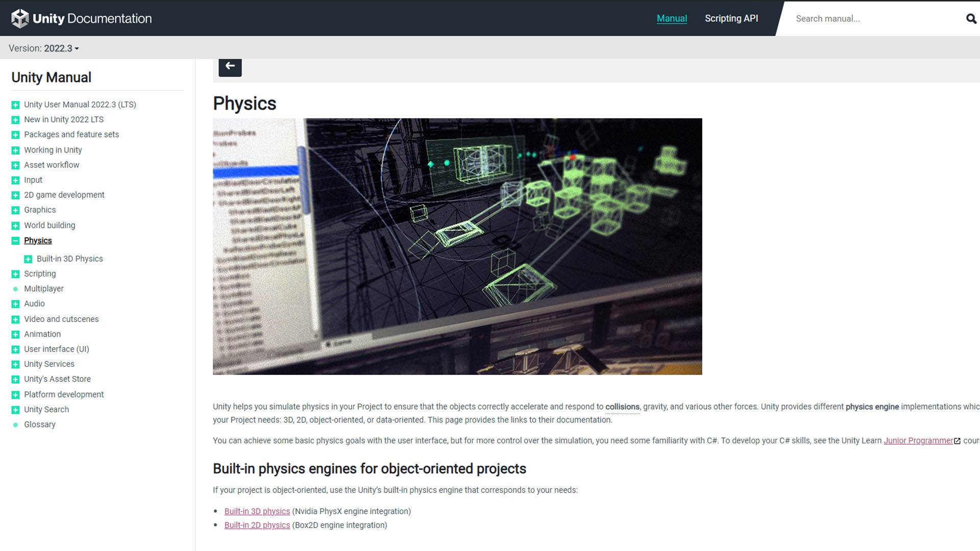Click plus icon next to Audio

coord(15,304)
